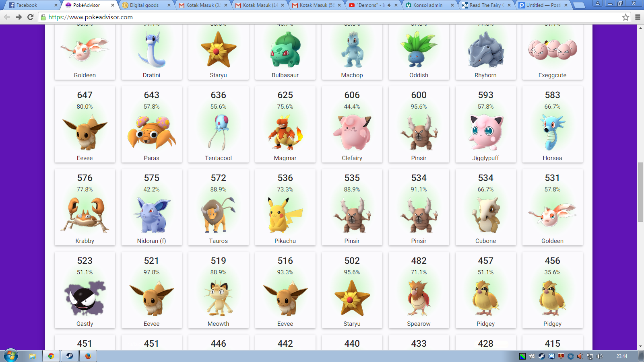Click the forward navigation arrow
Screen dimensions: 644x362
19,17
